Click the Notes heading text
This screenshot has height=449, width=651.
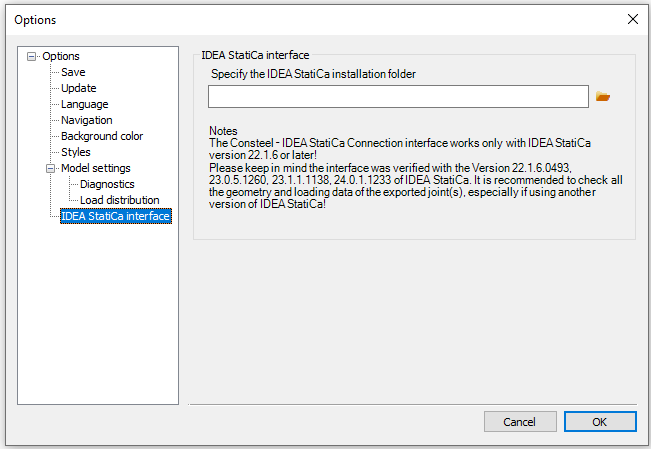tap(223, 131)
